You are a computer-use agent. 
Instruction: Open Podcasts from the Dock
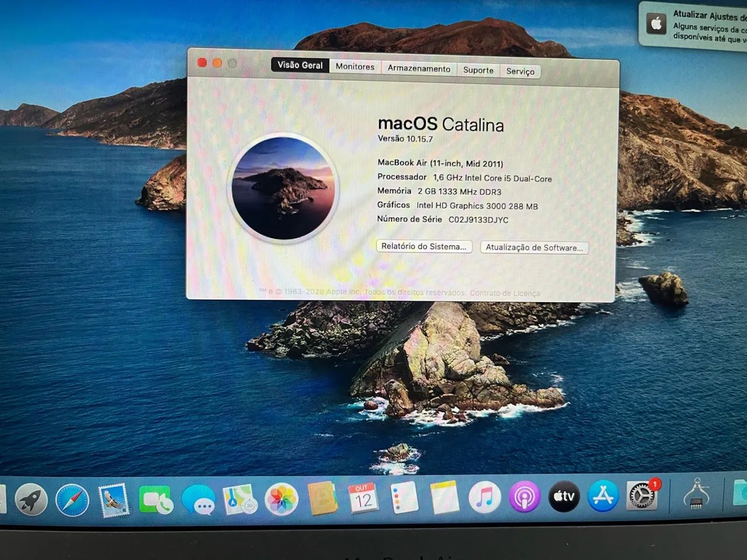(x=524, y=497)
